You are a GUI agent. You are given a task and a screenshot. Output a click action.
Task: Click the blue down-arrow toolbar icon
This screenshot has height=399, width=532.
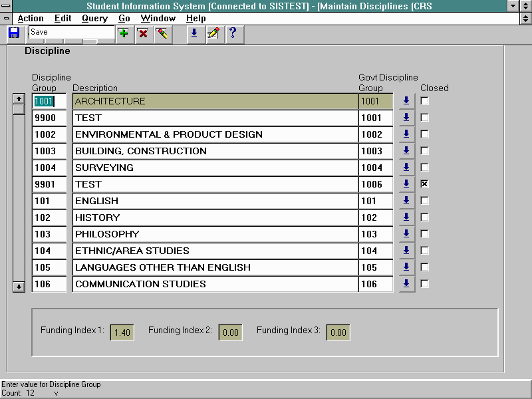click(194, 33)
